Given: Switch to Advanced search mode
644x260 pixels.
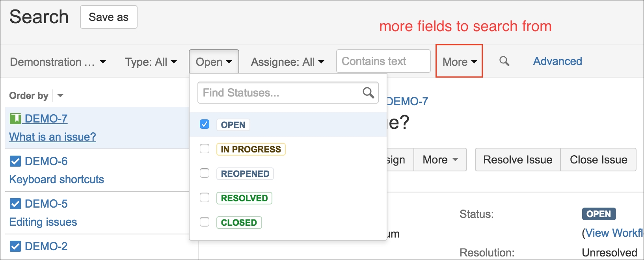Looking at the screenshot, I should tap(557, 61).
